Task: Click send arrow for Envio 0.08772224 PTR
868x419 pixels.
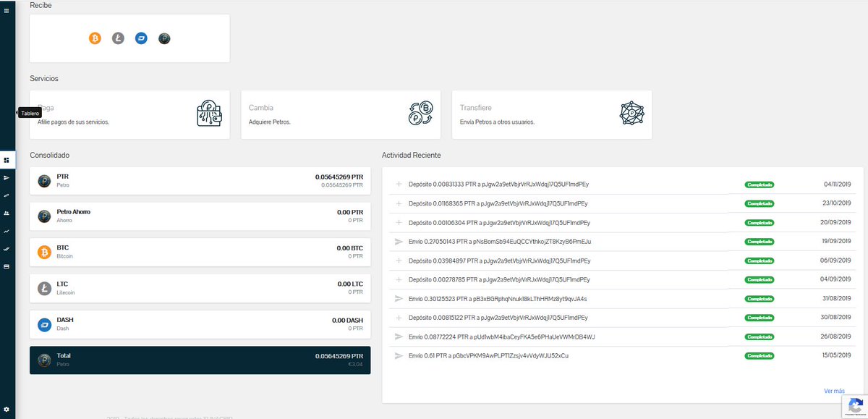Action: point(398,337)
